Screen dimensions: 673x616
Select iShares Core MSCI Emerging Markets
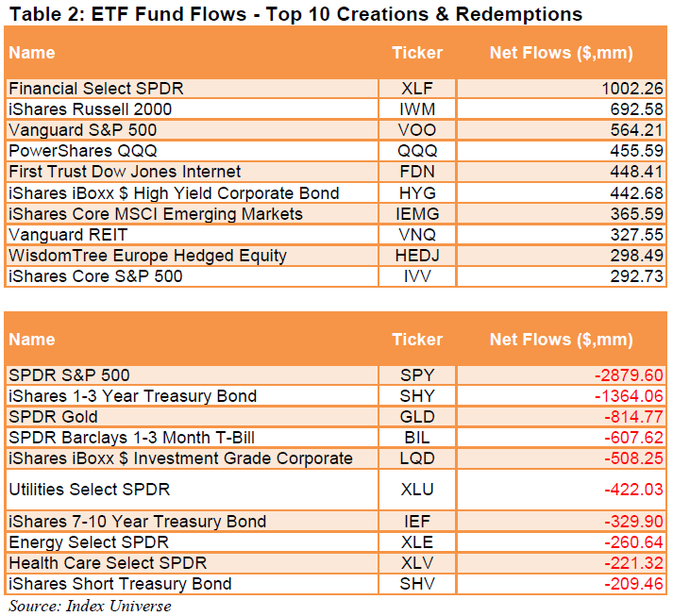coord(156,214)
